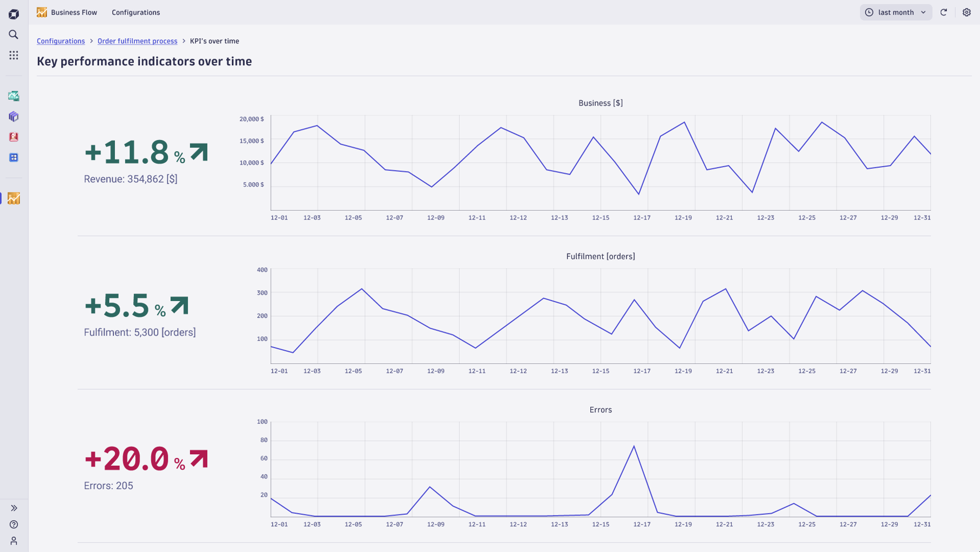
Task: Open the help question mark icon
Action: [14, 524]
